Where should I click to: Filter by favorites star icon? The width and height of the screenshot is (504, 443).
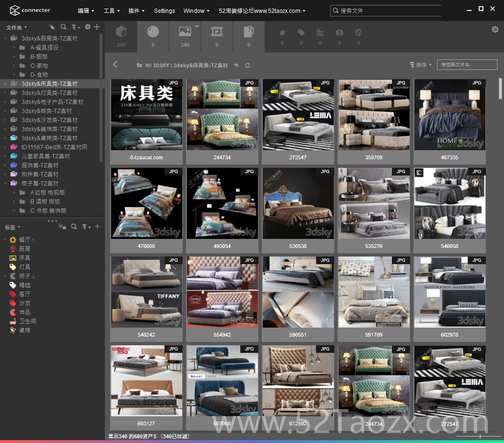282,32
